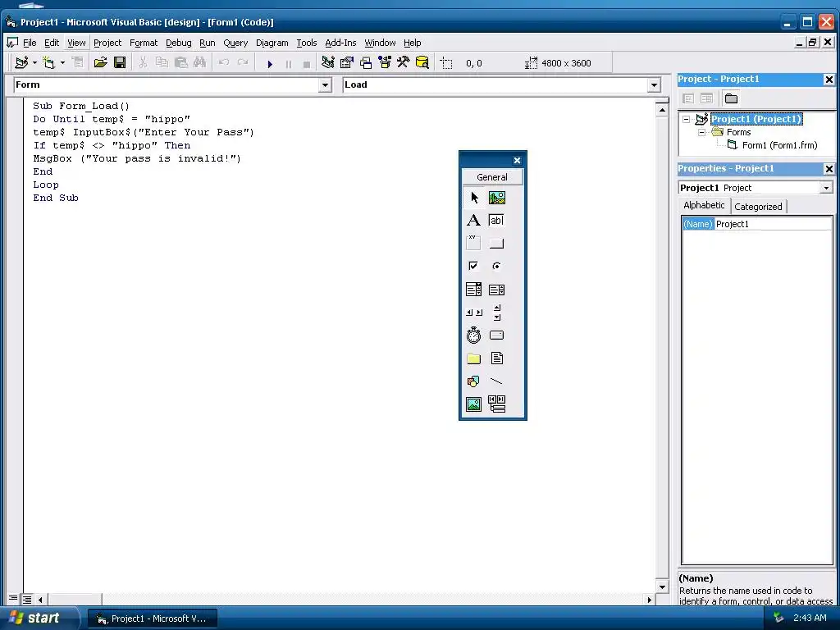This screenshot has width=840, height=630.
Task: Switch to Procedure View at code window bottom
Action: coord(13,599)
